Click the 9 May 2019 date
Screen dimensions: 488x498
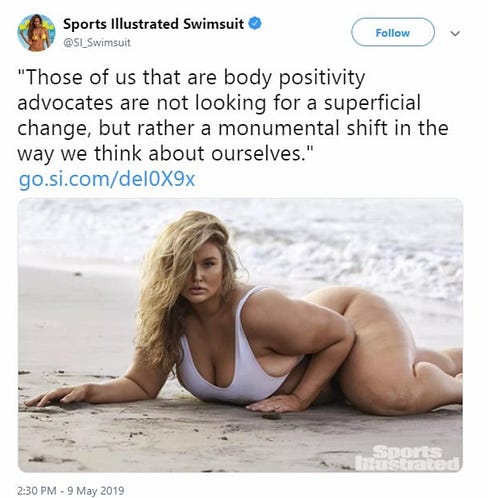[96, 490]
